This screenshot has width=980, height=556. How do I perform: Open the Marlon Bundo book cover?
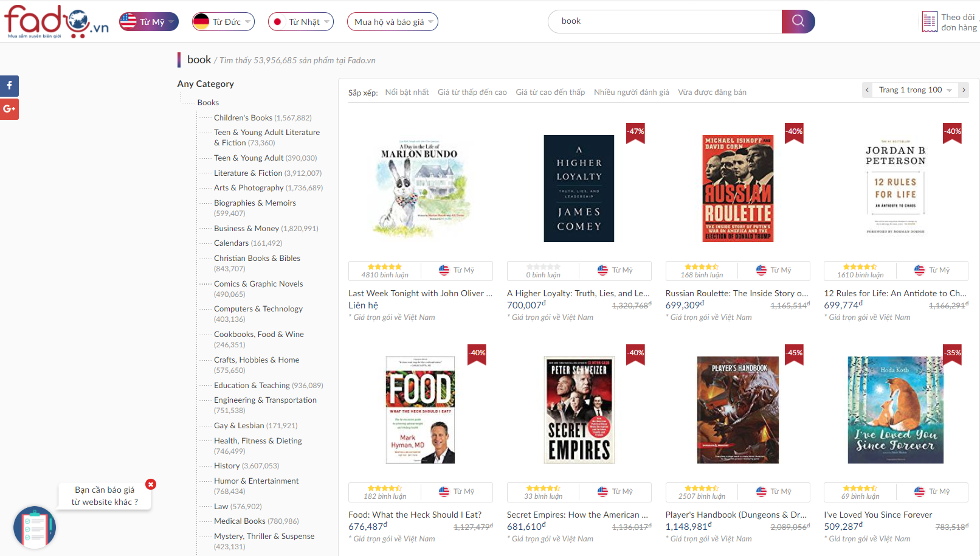[x=420, y=189]
